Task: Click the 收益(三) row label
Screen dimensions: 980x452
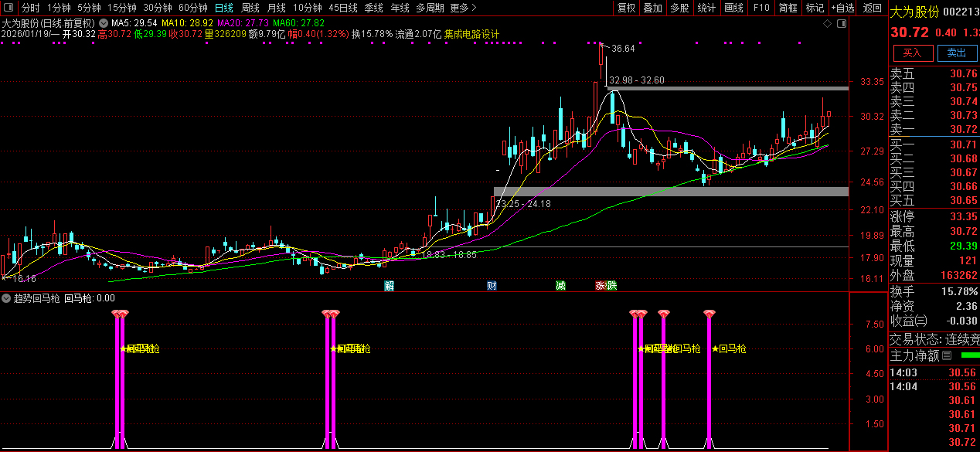Action: click(x=909, y=320)
